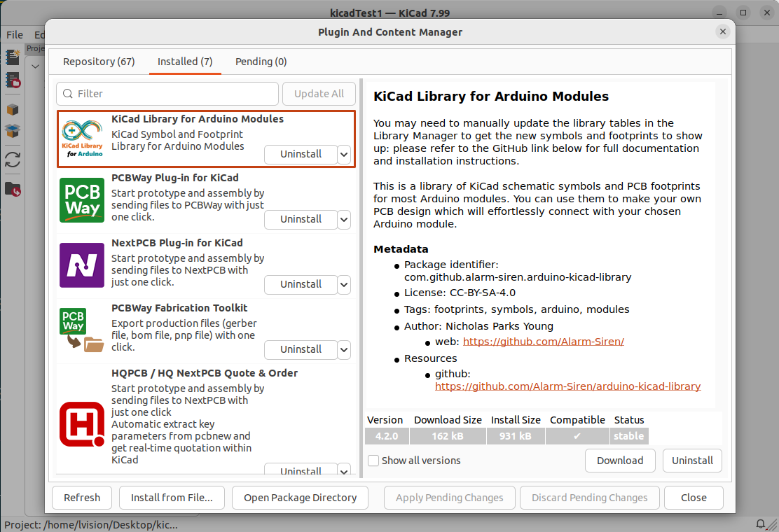Image resolution: width=779 pixels, height=532 pixels.
Task: Select PCBWay Fabrication Toolkit title text
Action: point(179,308)
